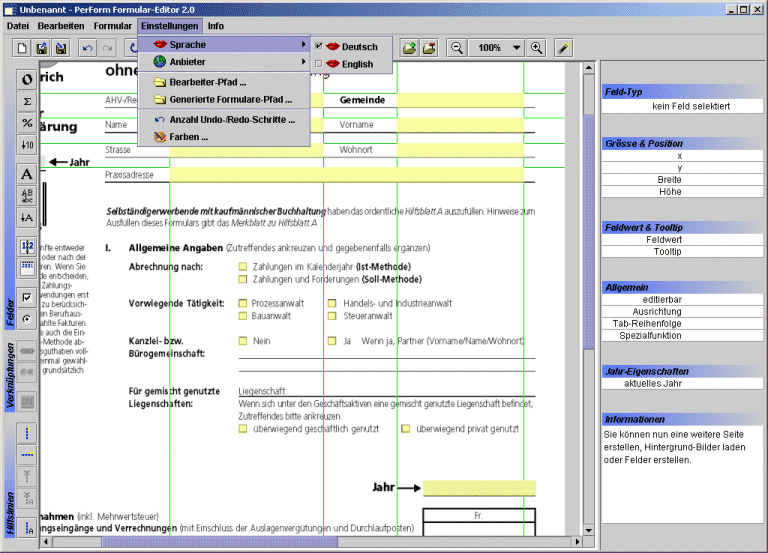Select English as language
This screenshot has height=553, width=768.
[353, 64]
